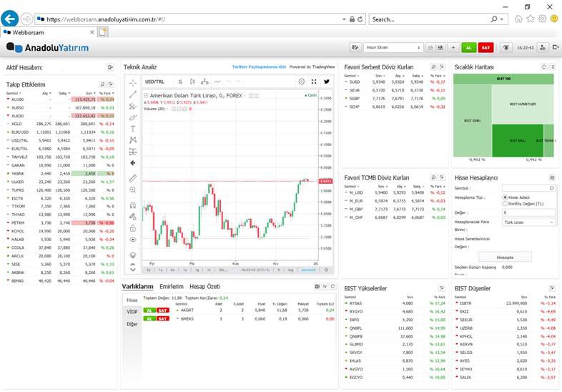The width and height of the screenshot is (562, 392).
Task: Select the ruler measure tool
Action: (x=133, y=177)
